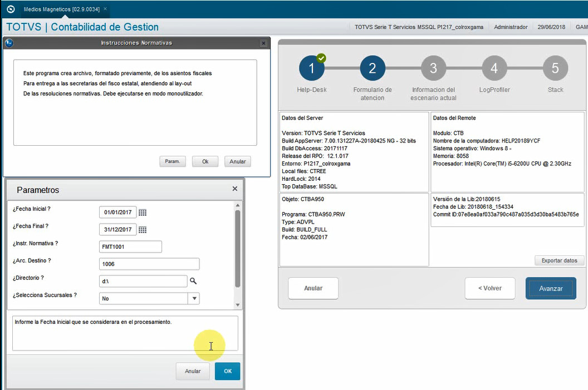Click scroll up arrow in Parametros list

pyautogui.click(x=237, y=205)
